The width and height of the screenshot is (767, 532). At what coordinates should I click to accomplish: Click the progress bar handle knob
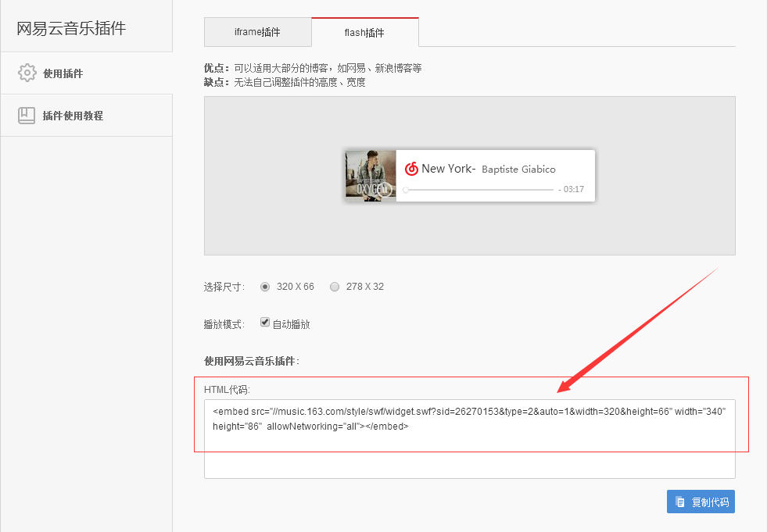(406, 190)
